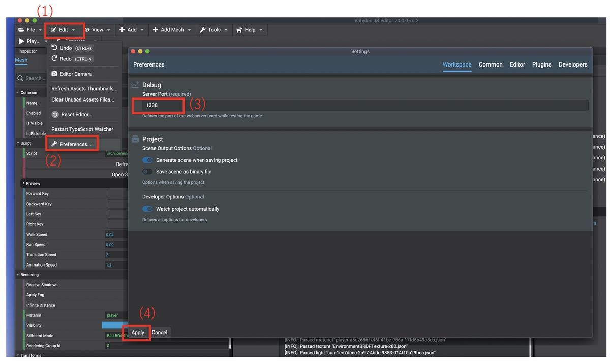Click the Cancel button
This screenshot has height=364, width=610.
pos(159,333)
